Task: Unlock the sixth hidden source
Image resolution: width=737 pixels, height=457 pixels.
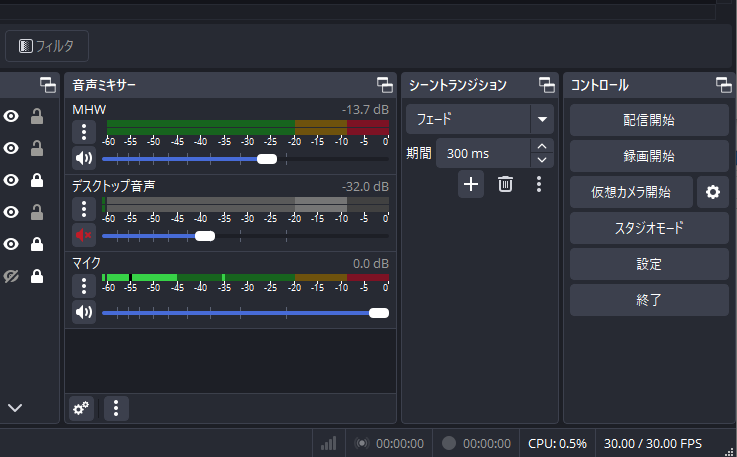Action: pos(37,276)
